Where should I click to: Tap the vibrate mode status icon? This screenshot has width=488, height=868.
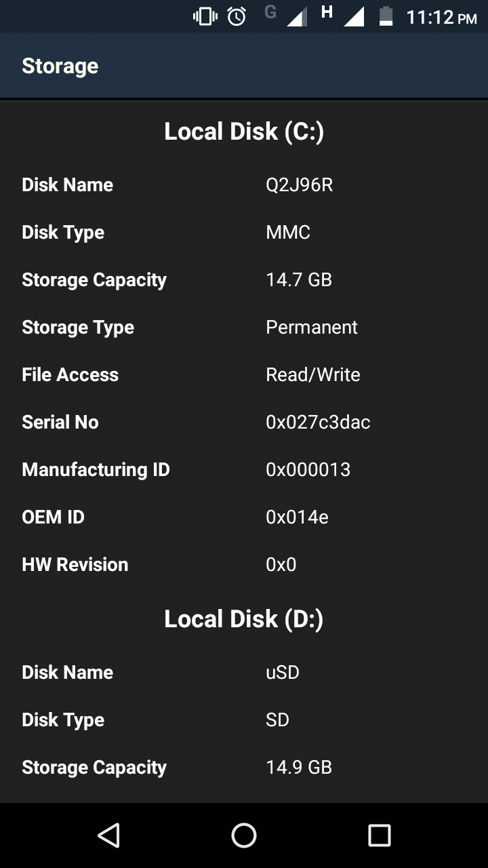click(205, 16)
